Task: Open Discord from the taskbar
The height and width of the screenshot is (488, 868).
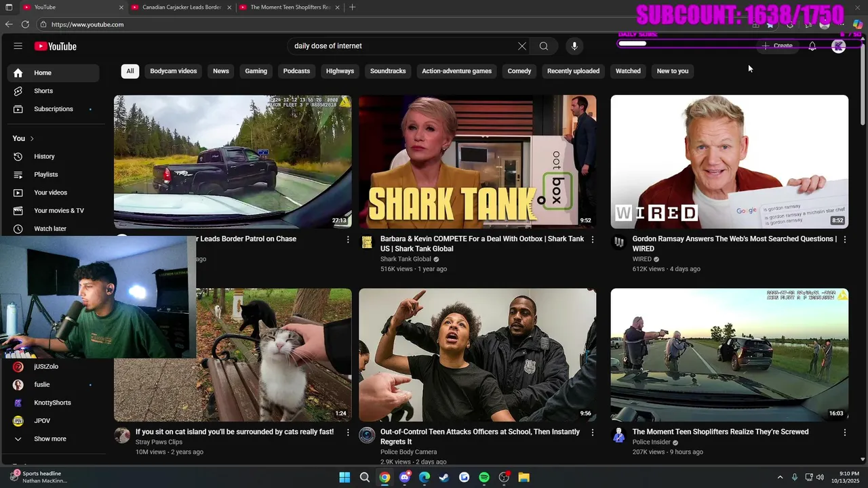Action: click(x=405, y=477)
